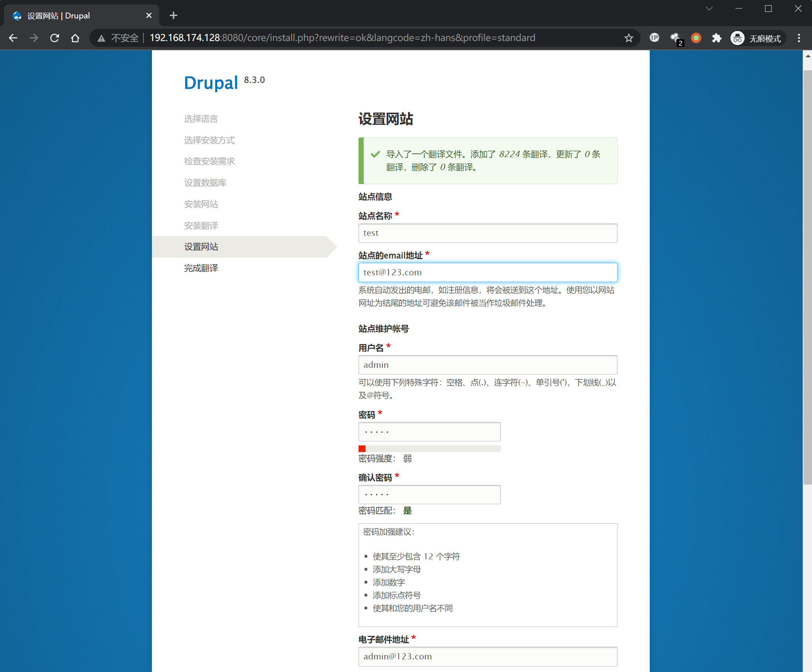The height and width of the screenshot is (672, 812).
Task: Click the password strength indicator bar
Action: 429,449
